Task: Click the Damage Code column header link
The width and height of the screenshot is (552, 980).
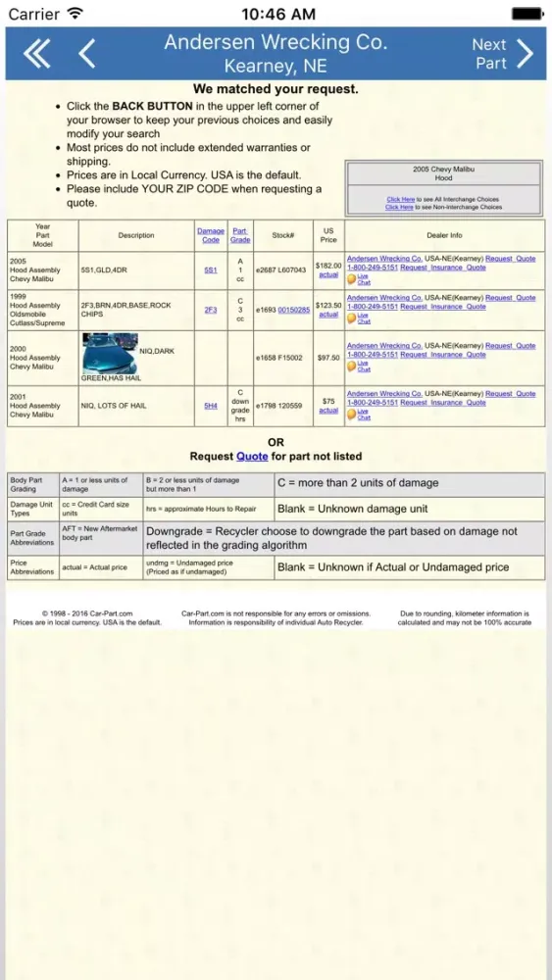Action: coord(211,235)
